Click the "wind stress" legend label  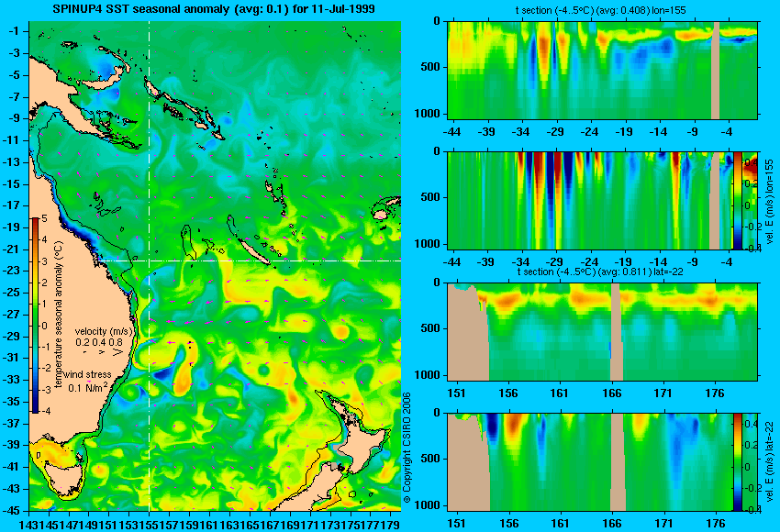[87, 374]
